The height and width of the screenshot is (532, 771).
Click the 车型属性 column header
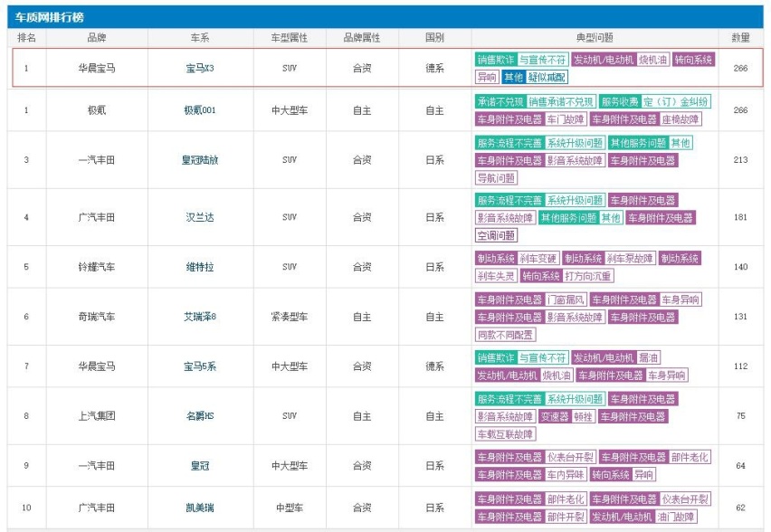[x=290, y=38]
